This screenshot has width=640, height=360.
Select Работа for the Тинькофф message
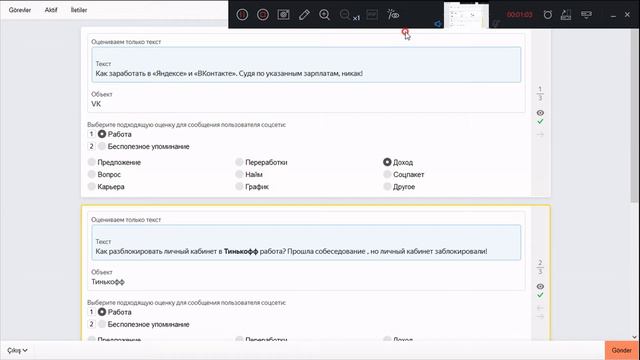coord(102,312)
